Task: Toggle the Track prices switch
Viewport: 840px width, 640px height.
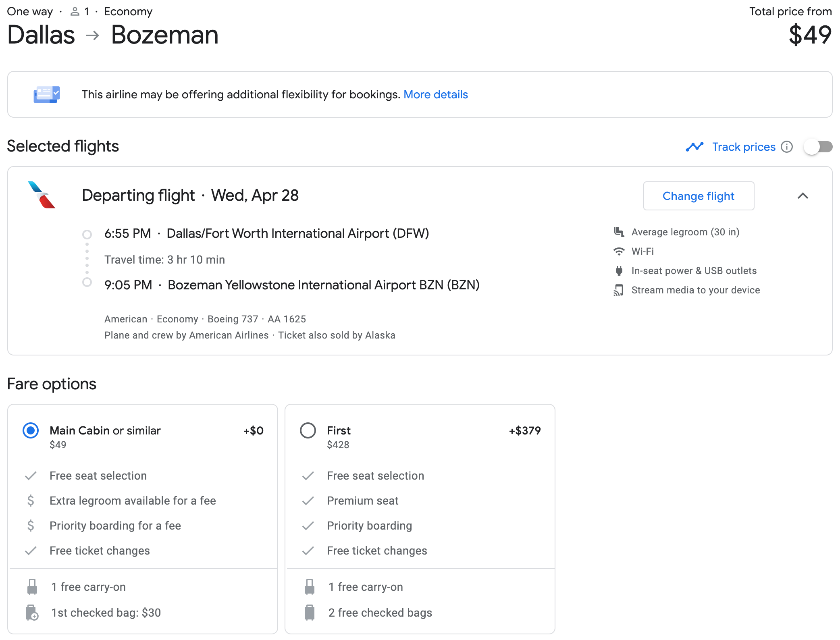Action: 818,147
